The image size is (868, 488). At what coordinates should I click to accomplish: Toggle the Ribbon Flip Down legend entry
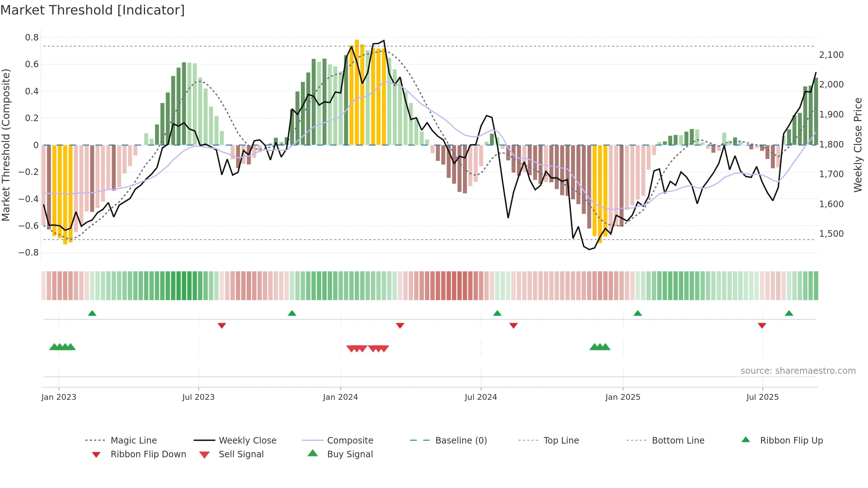click(139, 454)
